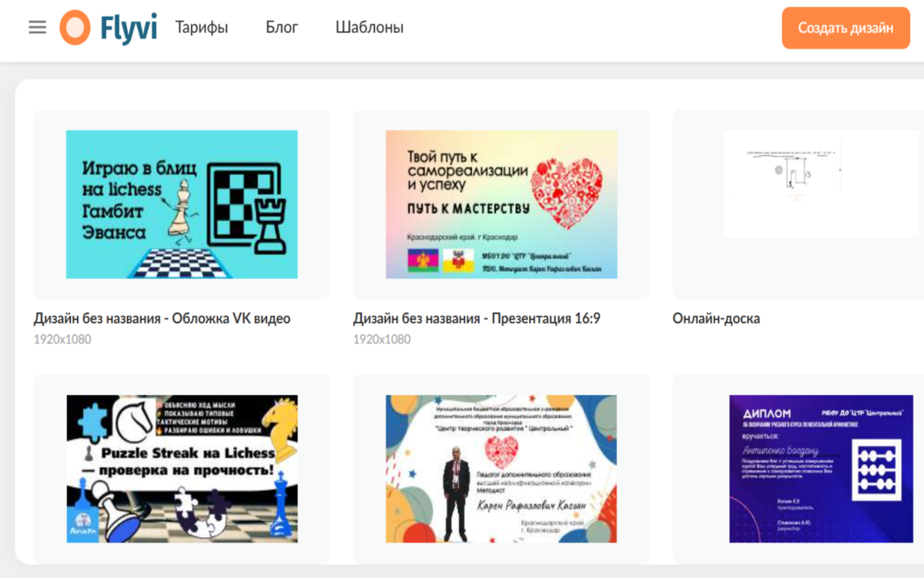The height and width of the screenshot is (578, 924).
Task: Open the Играю в блиц chess thumbnail
Action: 182,204
